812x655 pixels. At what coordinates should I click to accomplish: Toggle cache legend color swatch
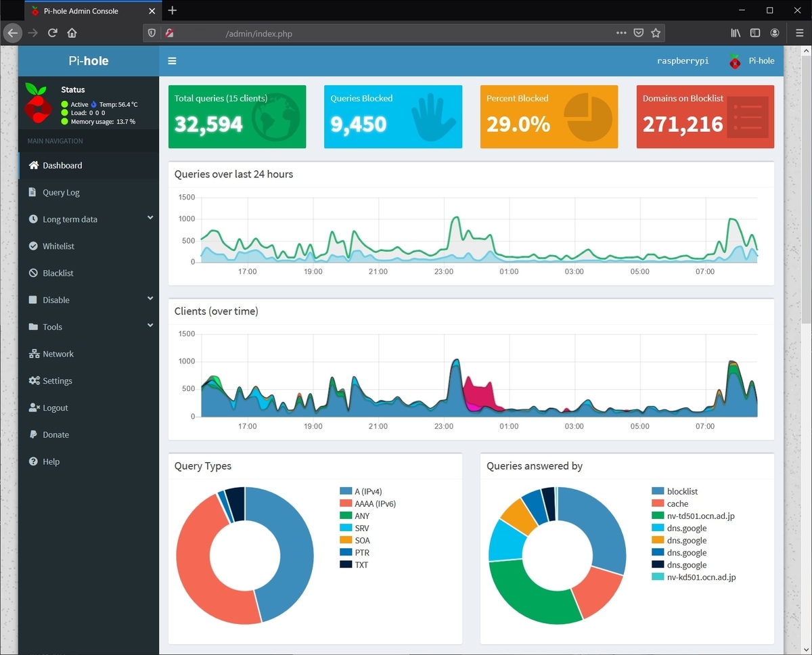(x=658, y=503)
